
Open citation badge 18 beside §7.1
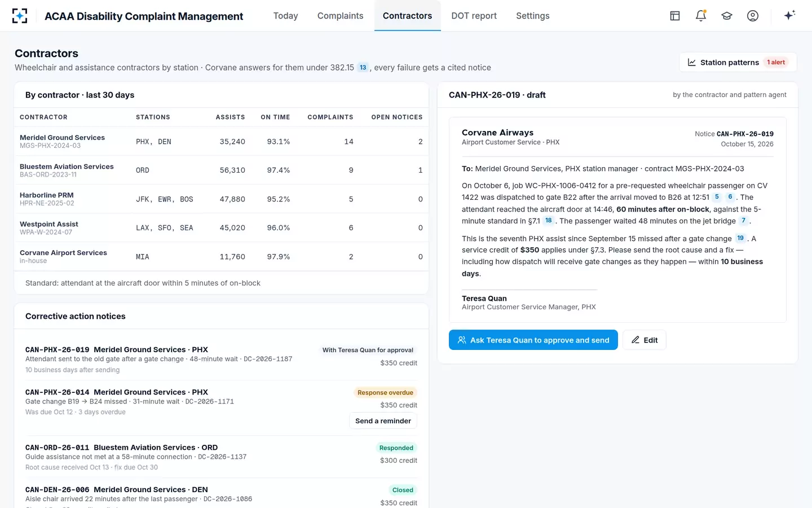click(x=549, y=221)
